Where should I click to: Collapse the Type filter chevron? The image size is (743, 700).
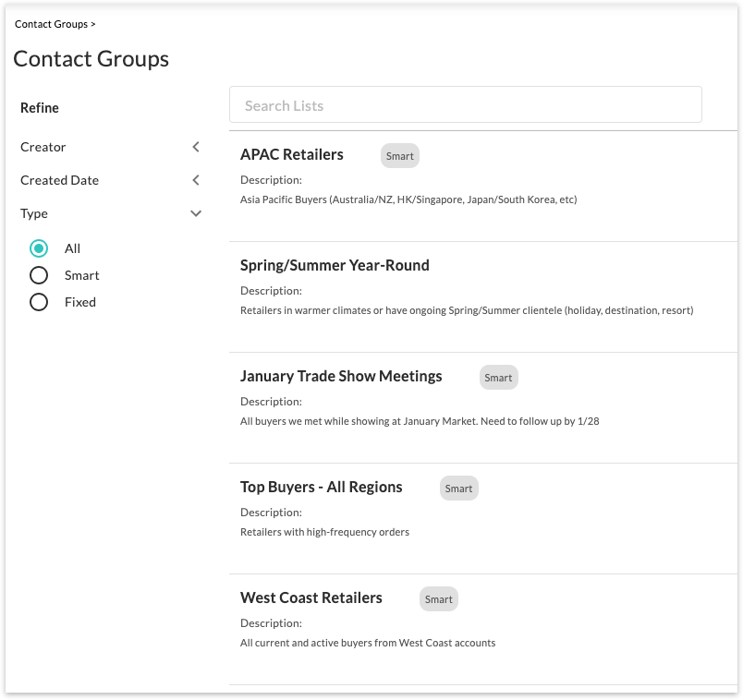196,213
